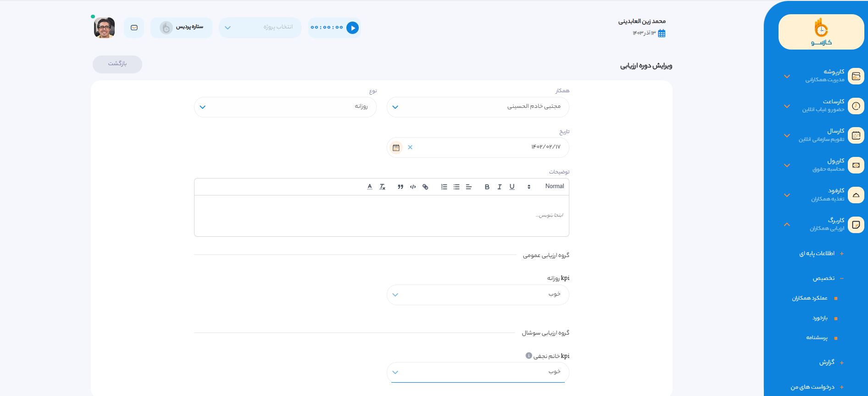This screenshot has height=396, width=868.
Task: Clear the date field with the X
Action: tap(410, 147)
